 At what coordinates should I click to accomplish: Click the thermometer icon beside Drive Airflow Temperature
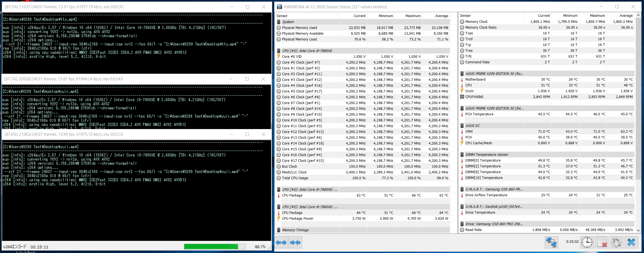[462, 195]
